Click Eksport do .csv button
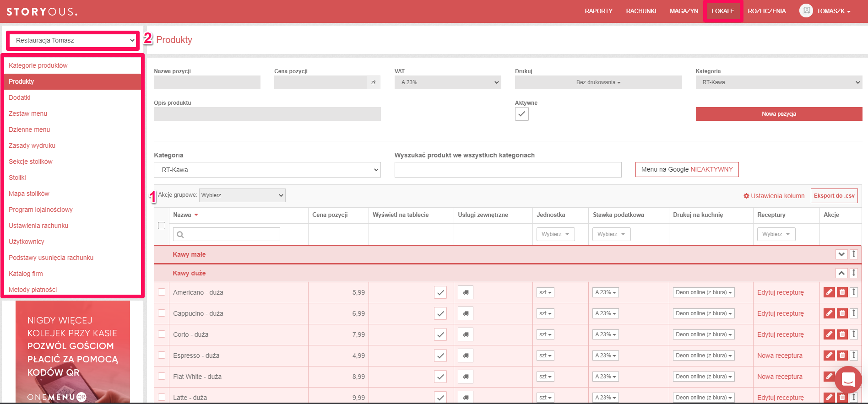 tap(834, 196)
